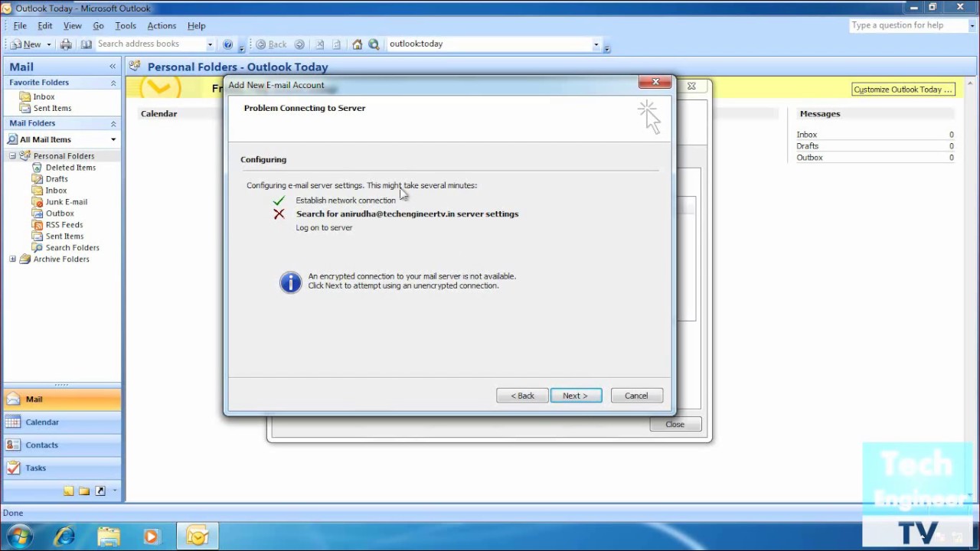Select the Personal Folders node
The image size is (980, 551).
tap(64, 156)
